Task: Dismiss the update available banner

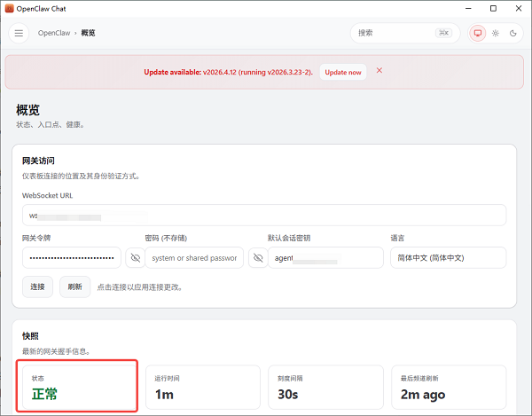Action: 379,70
